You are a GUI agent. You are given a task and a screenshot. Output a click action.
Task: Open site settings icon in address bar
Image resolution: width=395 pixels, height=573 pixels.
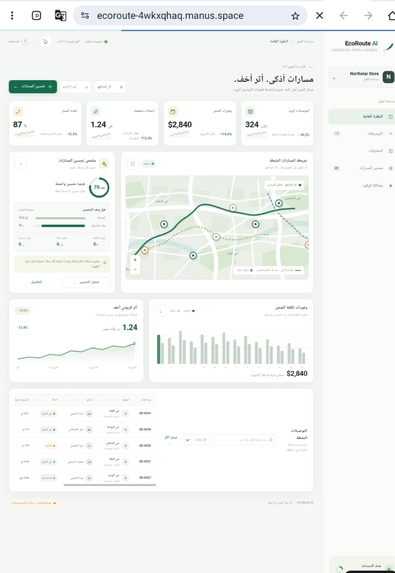tap(85, 15)
